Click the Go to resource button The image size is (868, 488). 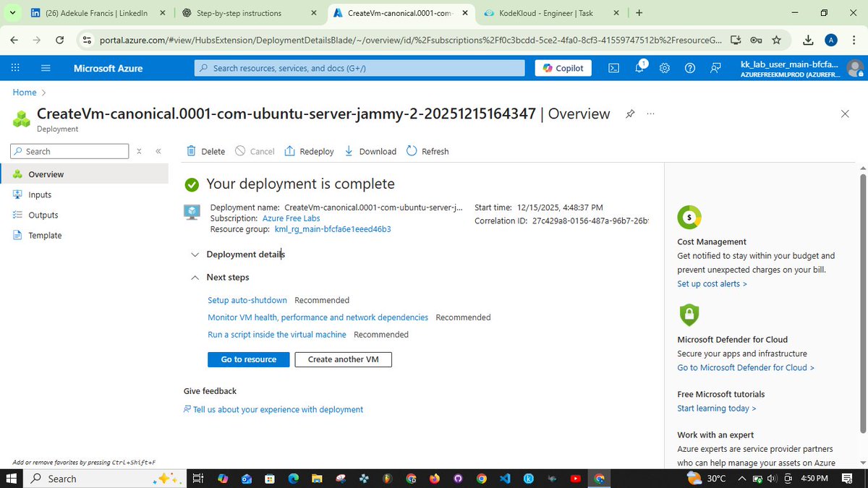tap(249, 359)
